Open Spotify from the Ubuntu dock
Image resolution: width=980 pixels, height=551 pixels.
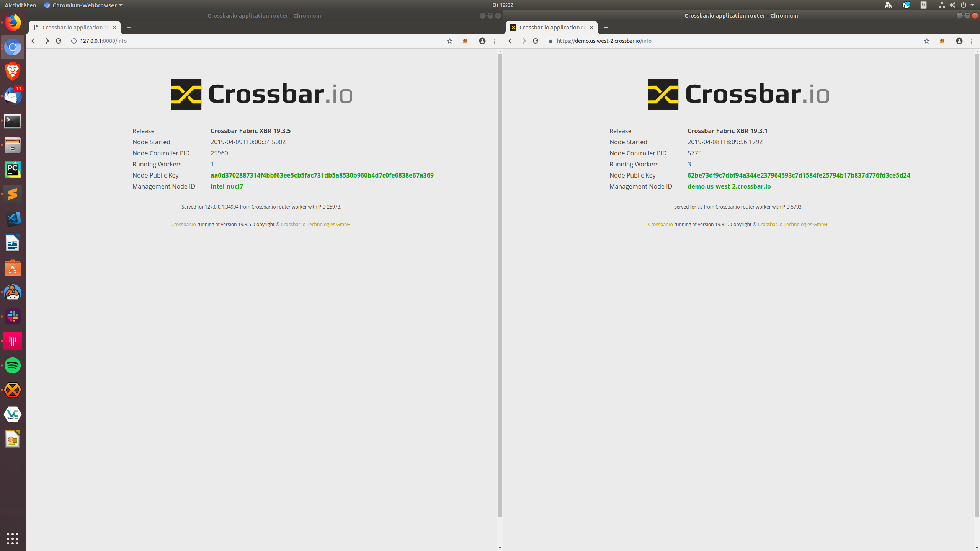(13, 365)
